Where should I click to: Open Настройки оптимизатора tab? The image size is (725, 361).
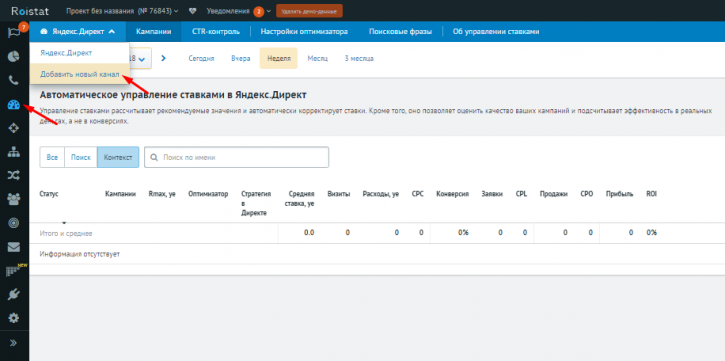pos(304,31)
